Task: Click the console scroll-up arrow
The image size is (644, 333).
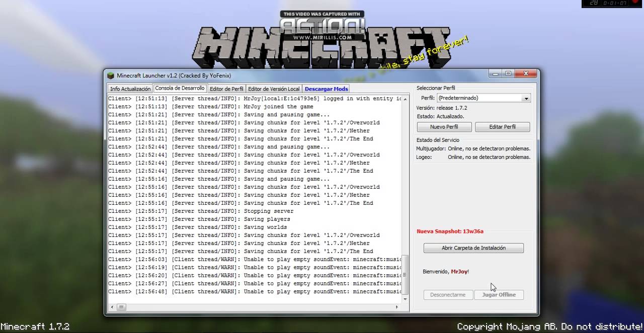Action: (405, 99)
